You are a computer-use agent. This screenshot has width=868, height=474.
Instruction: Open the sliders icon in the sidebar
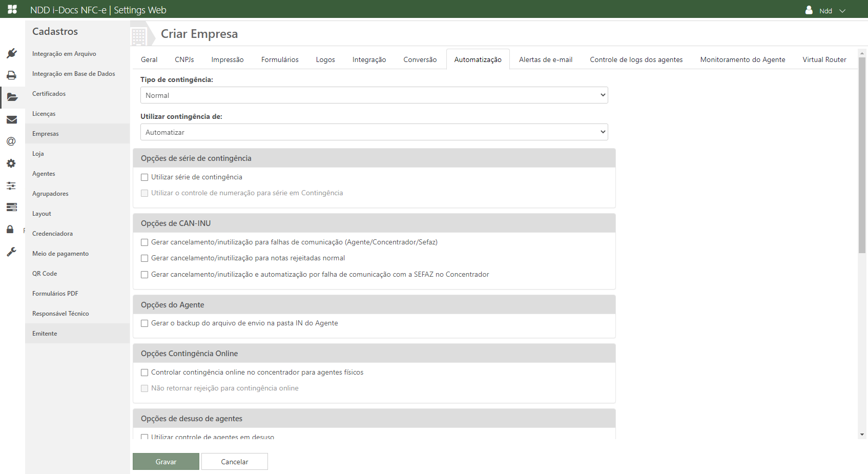coord(11,186)
